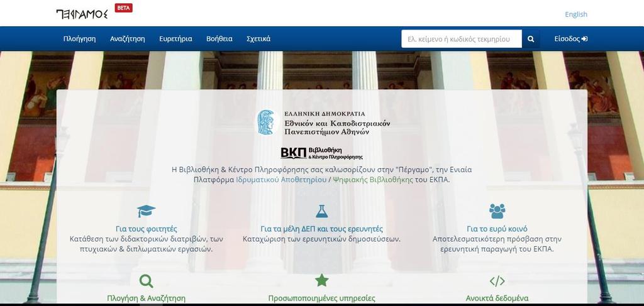
Task: Open the Ψηφιακής Βιβλιοθήκης link
Action: (373, 180)
